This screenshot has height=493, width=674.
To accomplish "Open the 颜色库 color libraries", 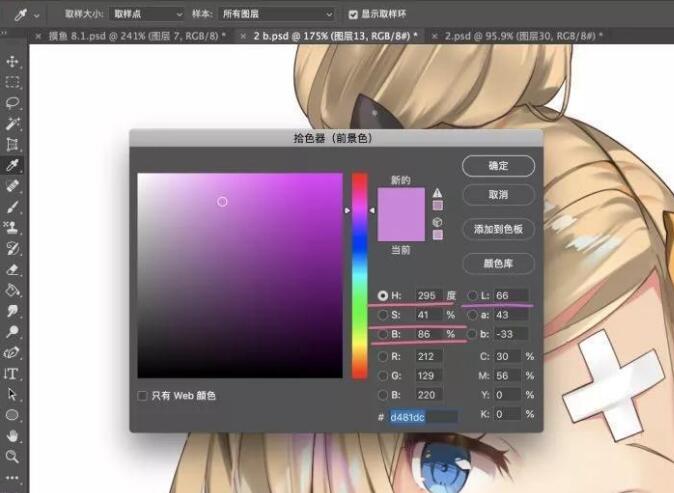I will click(x=499, y=263).
